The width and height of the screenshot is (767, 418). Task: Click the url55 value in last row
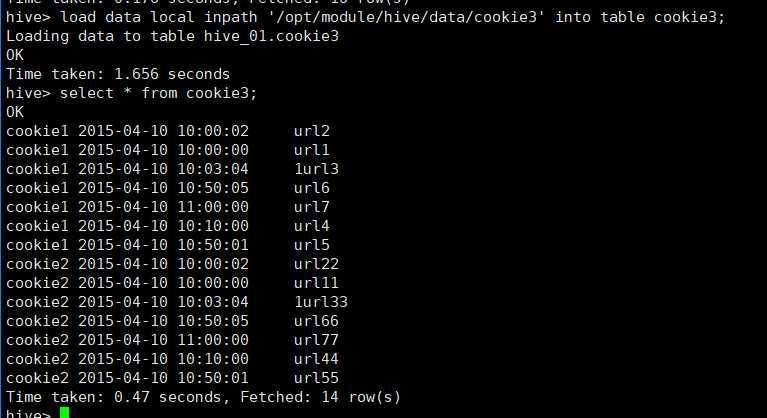click(x=316, y=378)
